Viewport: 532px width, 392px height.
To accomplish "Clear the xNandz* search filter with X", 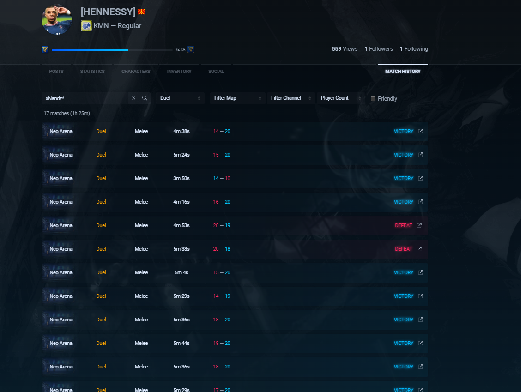I will [x=133, y=98].
